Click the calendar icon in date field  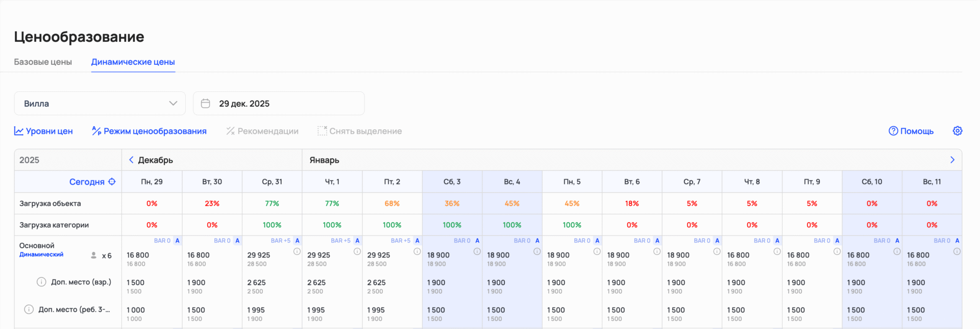point(206,104)
